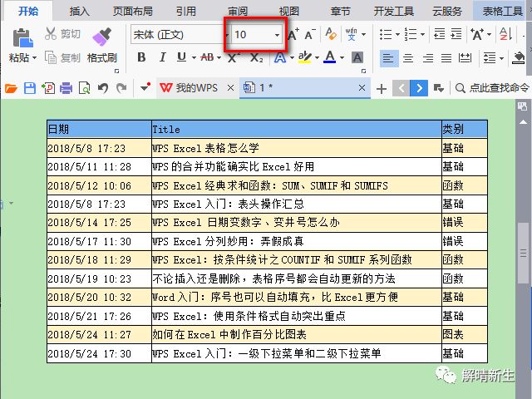Click the sort A-Z icon

505,34
